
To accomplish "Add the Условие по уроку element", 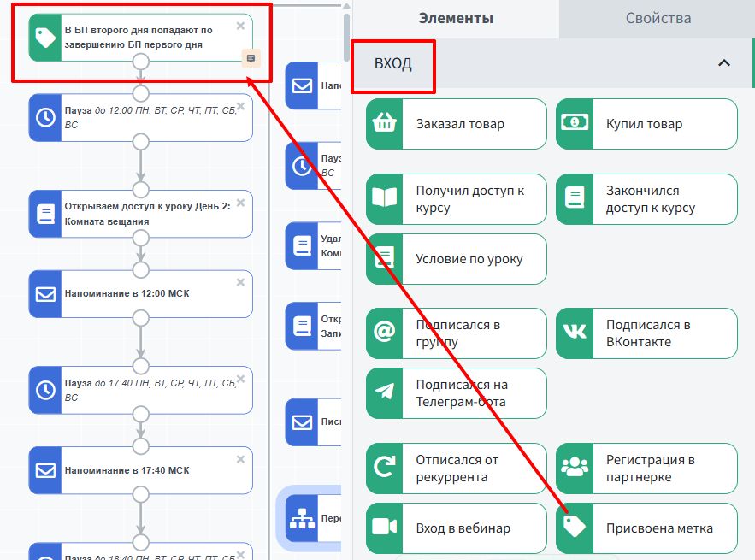I will [x=456, y=259].
